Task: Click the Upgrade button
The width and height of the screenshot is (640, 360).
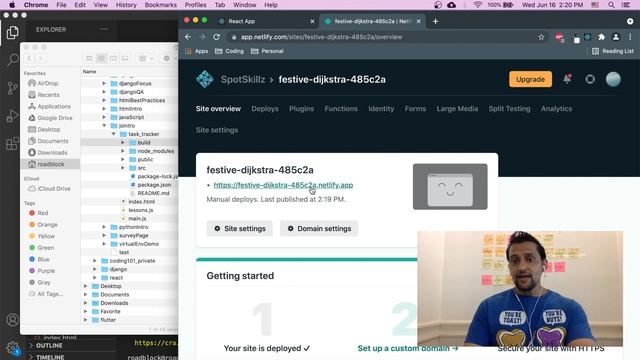Action: coord(530,79)
